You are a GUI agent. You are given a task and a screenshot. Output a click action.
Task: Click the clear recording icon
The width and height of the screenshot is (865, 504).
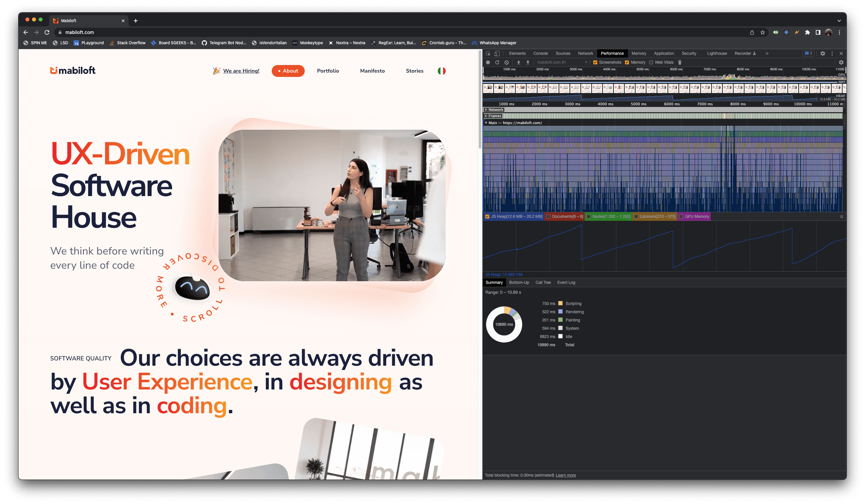coord(507,62)
